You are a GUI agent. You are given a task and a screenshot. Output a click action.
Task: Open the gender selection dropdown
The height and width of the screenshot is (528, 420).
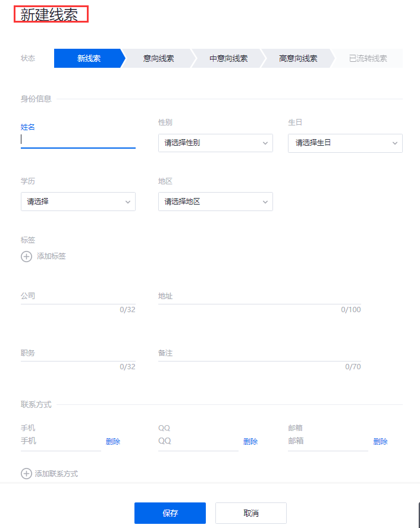pos(215,143)
